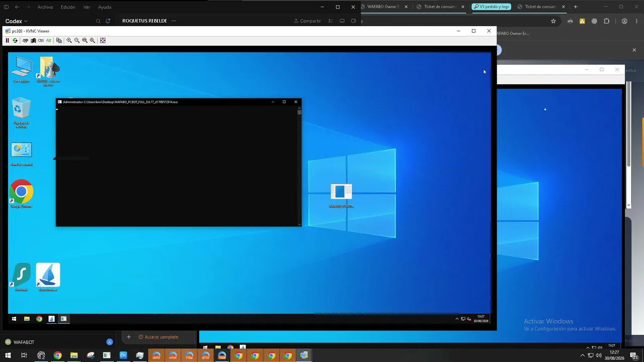Open File Explorer on host taskbar
644x362 pixels.
(74, 355)
